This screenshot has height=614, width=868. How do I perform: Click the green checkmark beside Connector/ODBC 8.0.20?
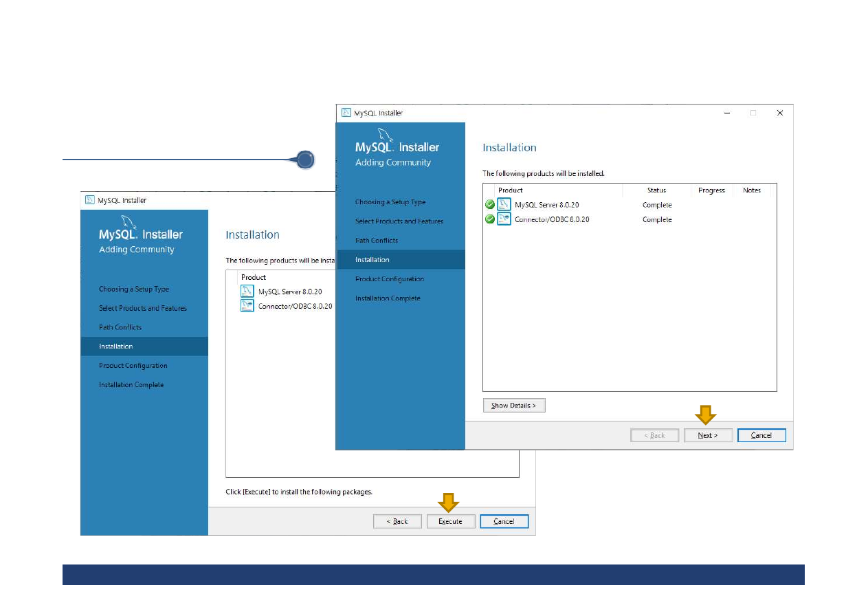[x=490, y=220]
